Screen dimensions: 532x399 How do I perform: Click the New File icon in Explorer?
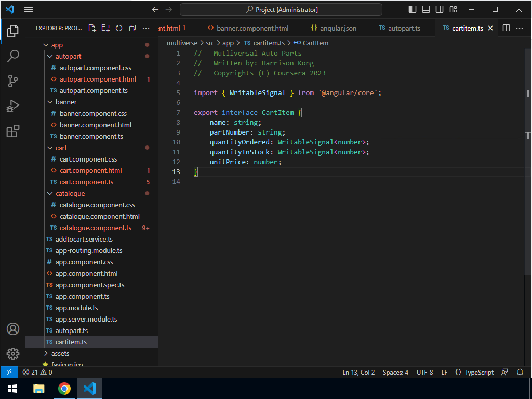[92, 28]
